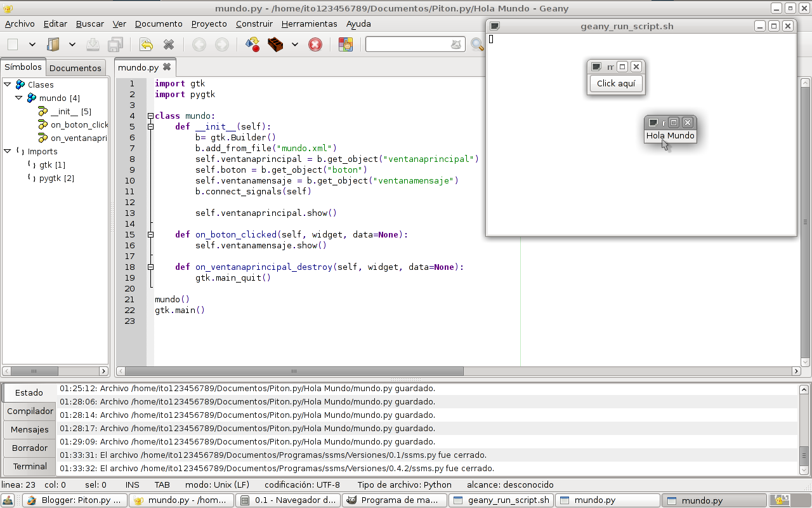Collapse the Imports tree node
Screen dimensions: 812x508
8,151
